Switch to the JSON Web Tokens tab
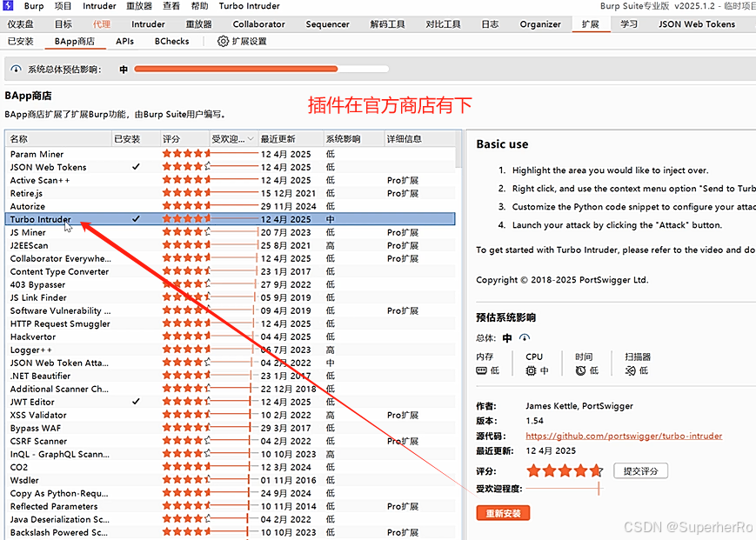756x540 pixels. point(697,24)
